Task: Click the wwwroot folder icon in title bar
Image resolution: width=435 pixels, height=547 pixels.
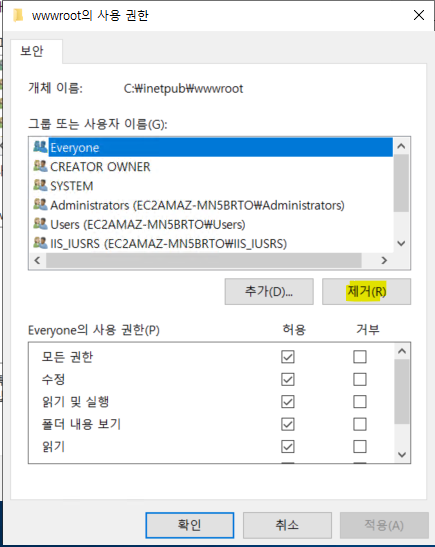Action: [18, 15]
